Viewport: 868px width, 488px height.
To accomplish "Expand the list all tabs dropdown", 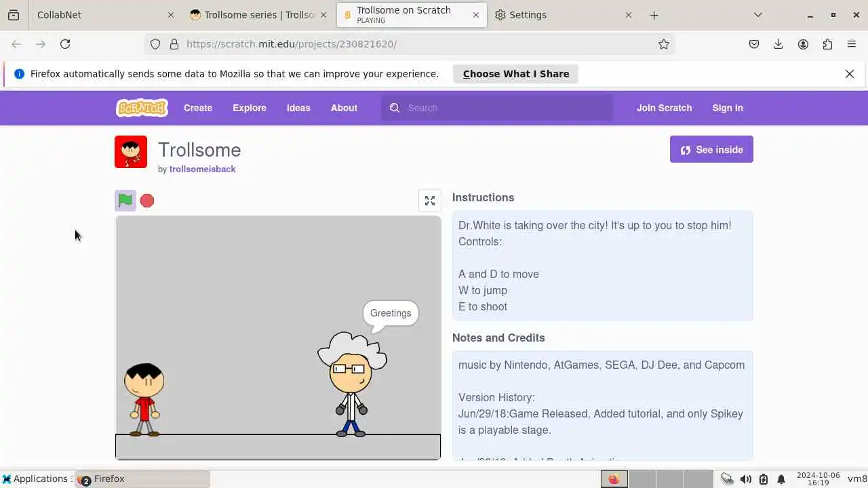I will click(758, 15).
